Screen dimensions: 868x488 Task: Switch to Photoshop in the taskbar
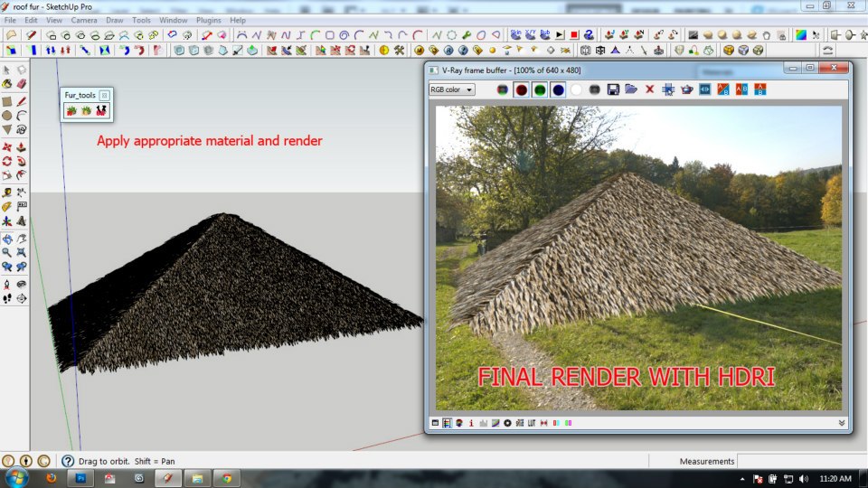tap(80, 478)
